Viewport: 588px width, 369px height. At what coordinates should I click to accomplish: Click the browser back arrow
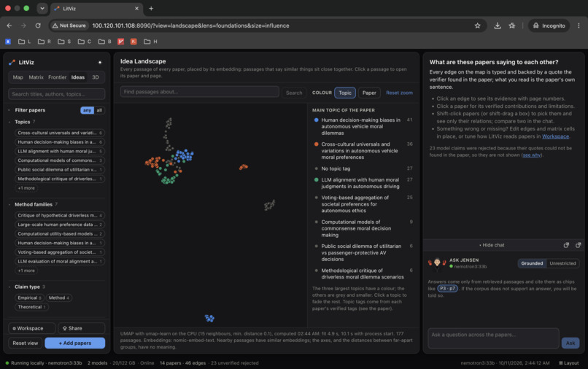pos(9,26)
